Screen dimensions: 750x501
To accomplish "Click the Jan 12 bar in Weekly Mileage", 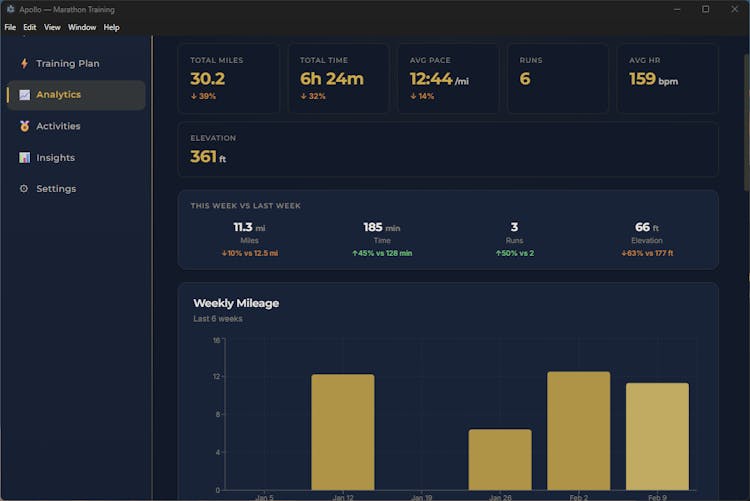I will tap(343, 432).
